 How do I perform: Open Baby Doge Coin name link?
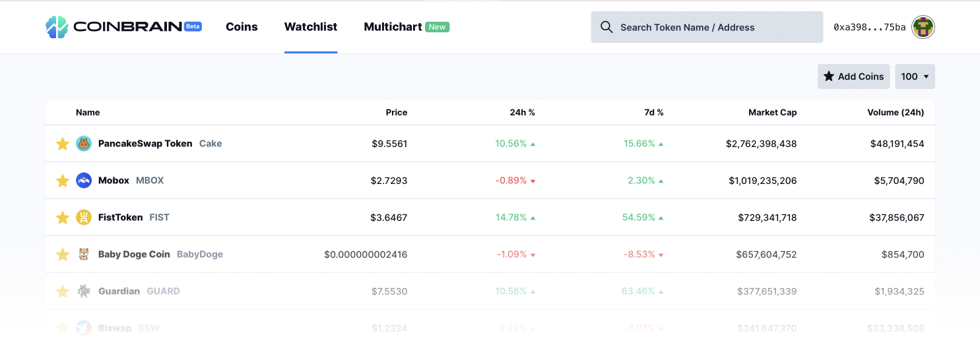tap(134, 255)
